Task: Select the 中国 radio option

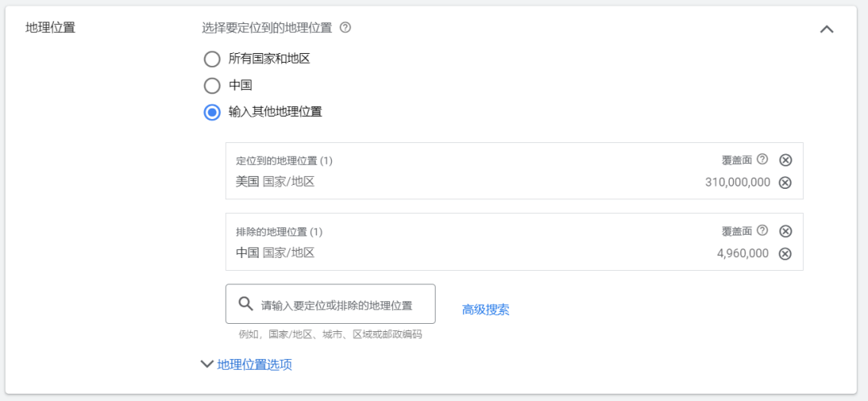Action: point(212,86)
